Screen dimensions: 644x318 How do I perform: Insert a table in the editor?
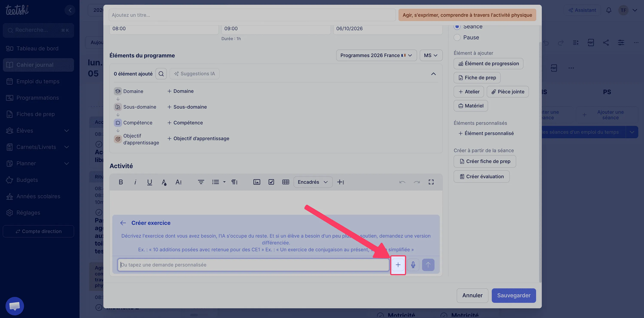pyautogui.click(x=286, y=182)
